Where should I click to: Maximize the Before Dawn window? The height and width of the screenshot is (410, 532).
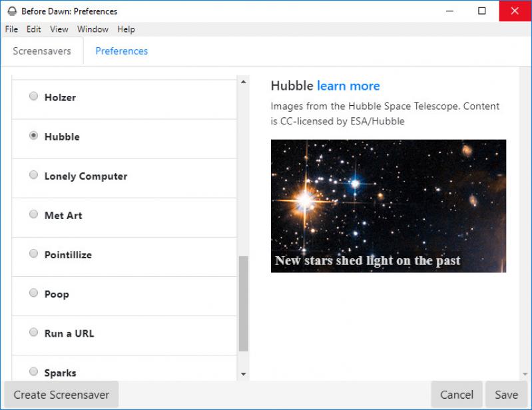tap(482, 11)
